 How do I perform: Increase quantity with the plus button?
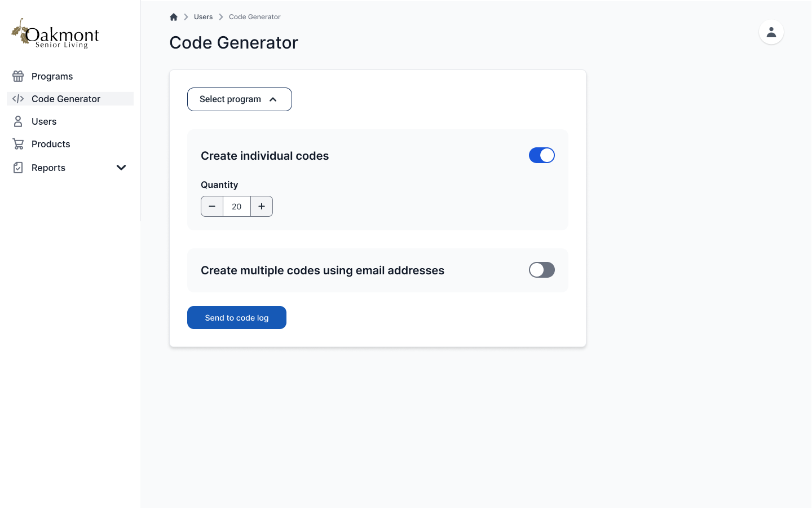262,207
